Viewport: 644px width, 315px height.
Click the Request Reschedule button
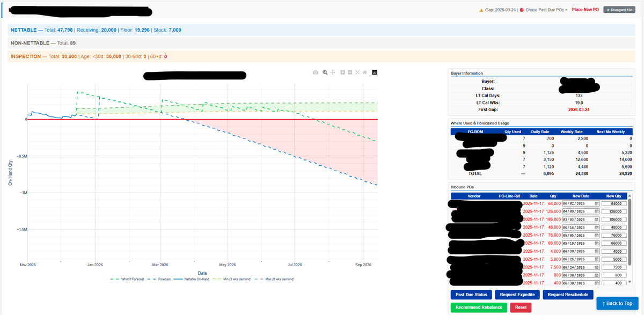pyautogui.click(x=568, y=295)
